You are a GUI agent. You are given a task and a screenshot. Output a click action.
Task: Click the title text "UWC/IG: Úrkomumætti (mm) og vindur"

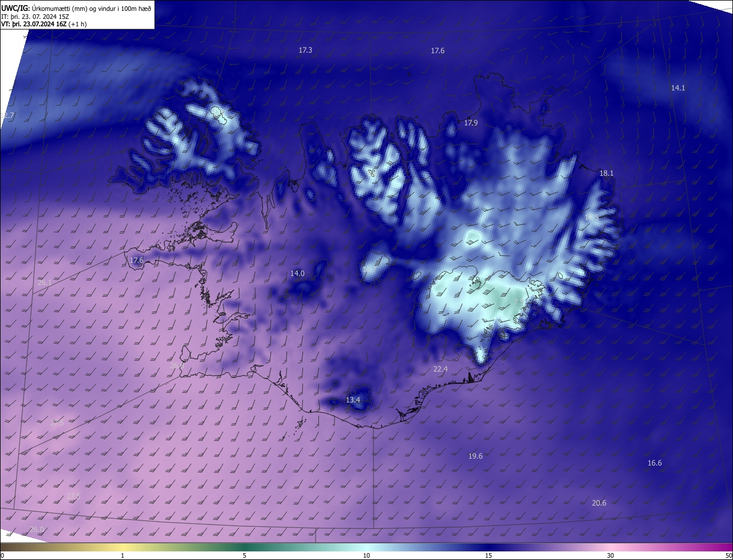tap(76, 8)
